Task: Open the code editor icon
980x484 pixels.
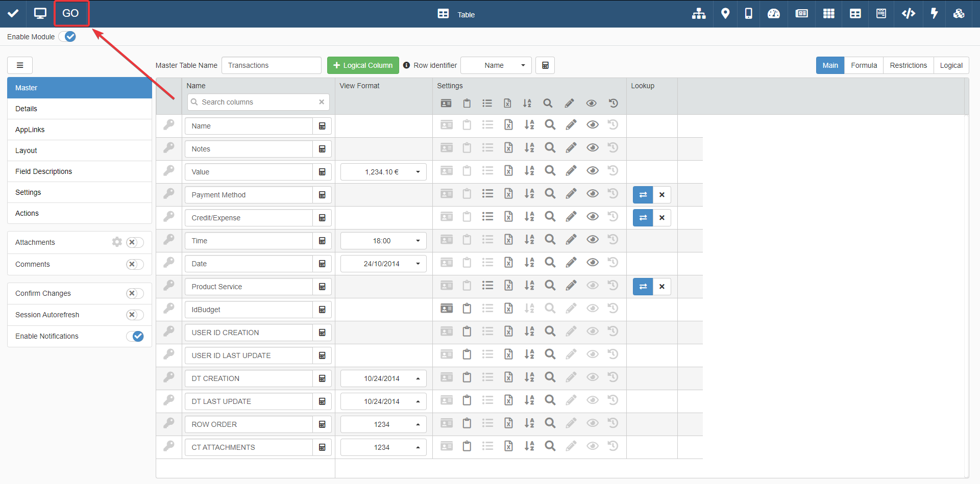Action: point(908,14)
